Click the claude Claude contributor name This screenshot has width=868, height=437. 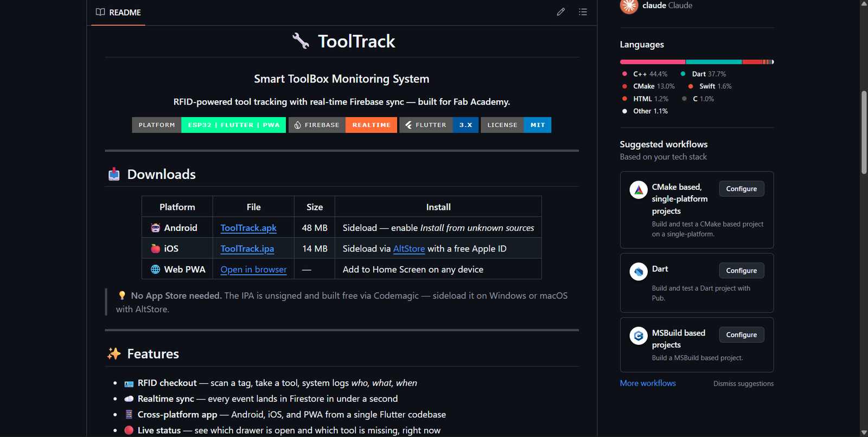[x=667, y=5]
